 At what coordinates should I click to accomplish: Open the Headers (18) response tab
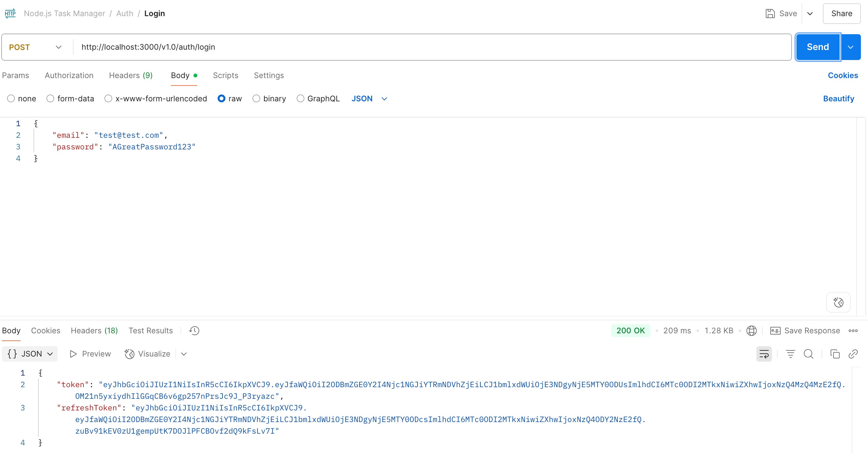94,331
